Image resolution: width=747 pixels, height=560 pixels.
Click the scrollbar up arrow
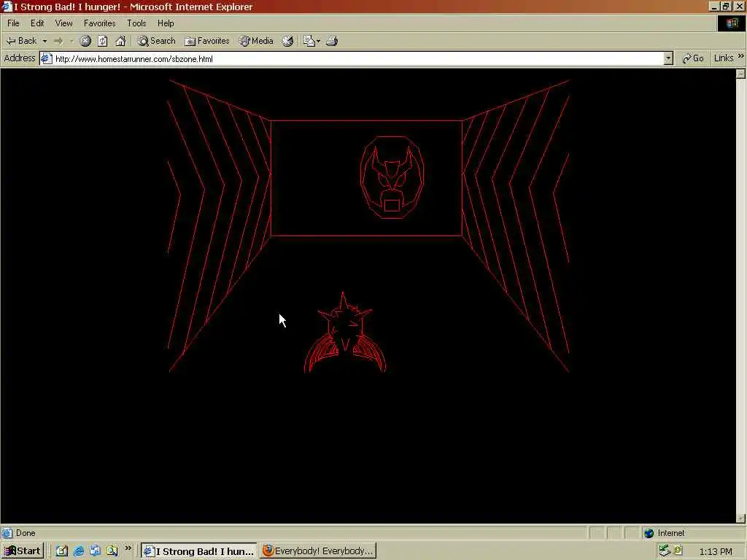(740, 74)
